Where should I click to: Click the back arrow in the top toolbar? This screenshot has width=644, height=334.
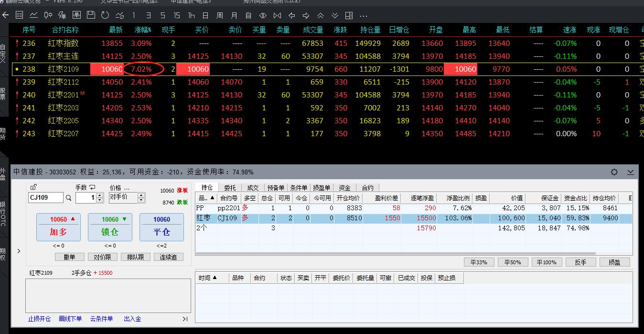[x=5, y=15]
